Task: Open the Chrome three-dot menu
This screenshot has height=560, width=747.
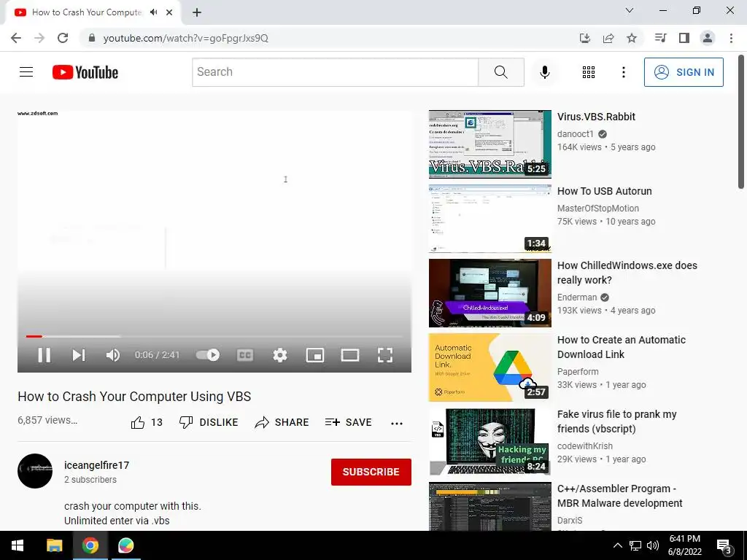Action: pyautogui.click(x=731, y=38)
